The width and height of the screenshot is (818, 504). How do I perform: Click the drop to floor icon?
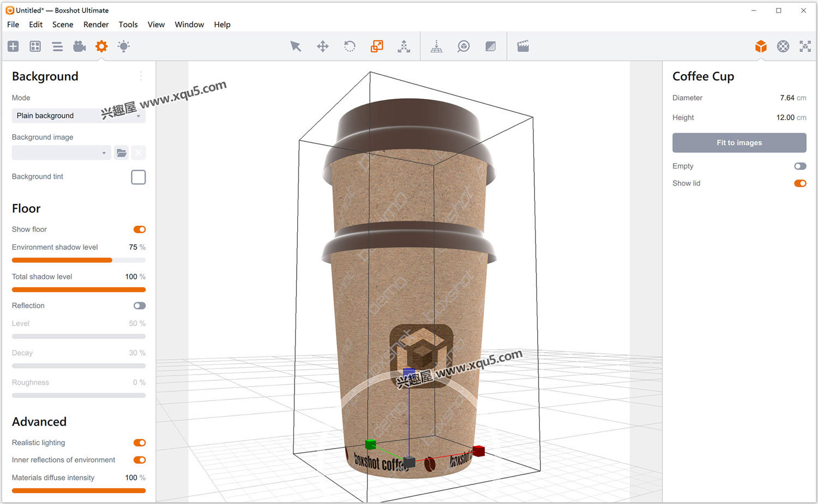click(x=437, y=46)
